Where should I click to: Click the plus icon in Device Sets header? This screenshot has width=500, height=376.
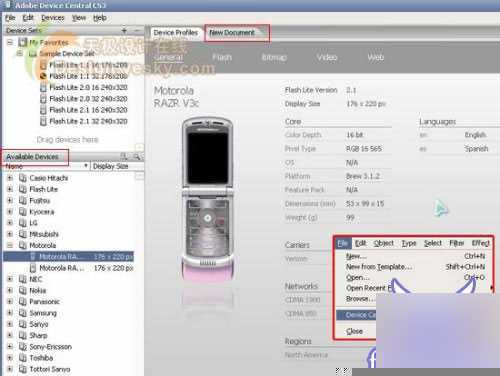click(124, 30)
